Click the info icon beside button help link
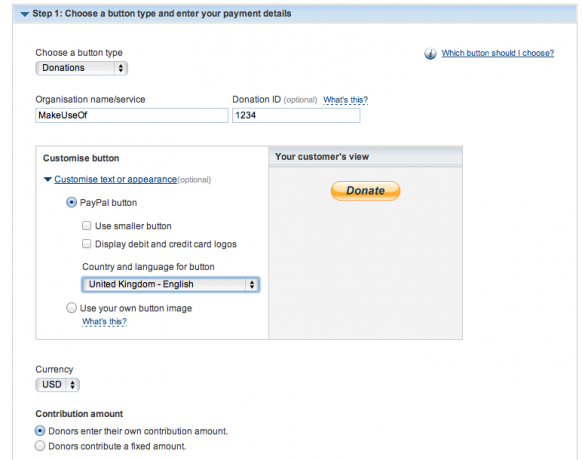This screenshot has width=582, height=460. (430, 53)
